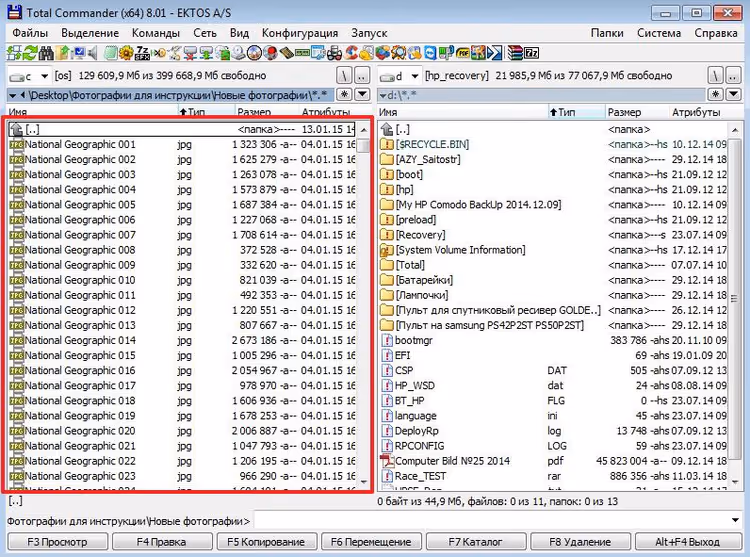
Task: Open the Выделение menu
Action: 90,33
